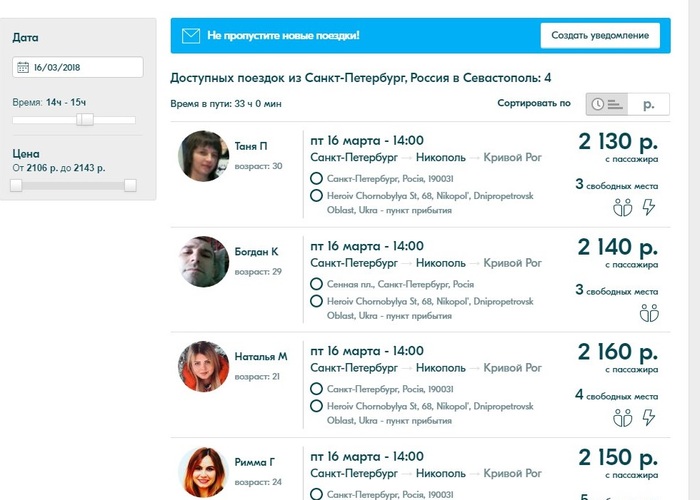The image size is (700, 500).
Task: Open Богдан К's profile photo
Action: 203,262
